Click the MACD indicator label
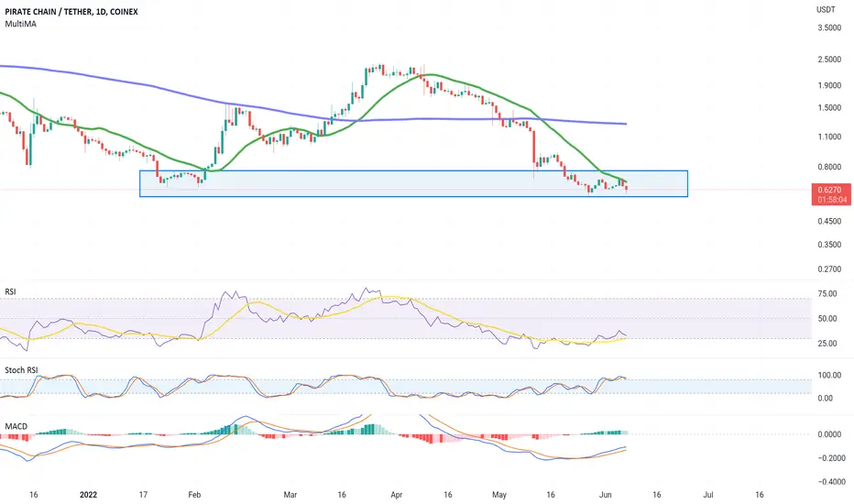This screenshot has width=854, height=504. [16, 426]
